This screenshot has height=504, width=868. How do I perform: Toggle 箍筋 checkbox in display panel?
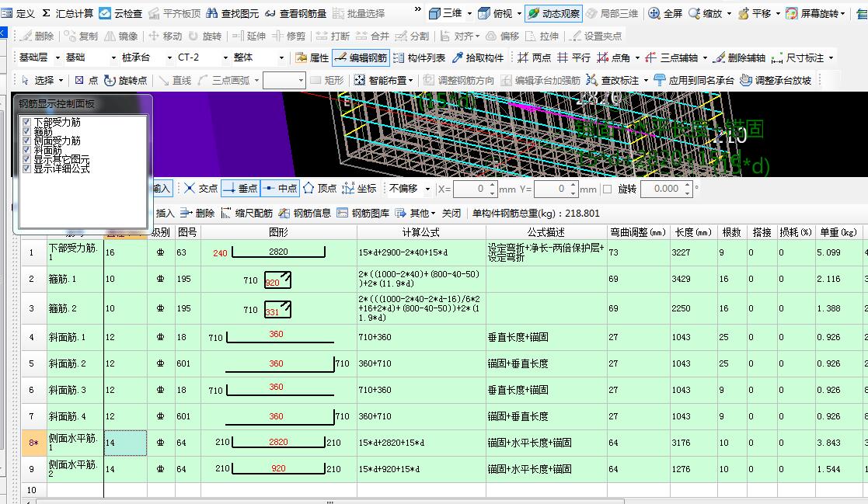pyautogui.click(x=26, y=131)
